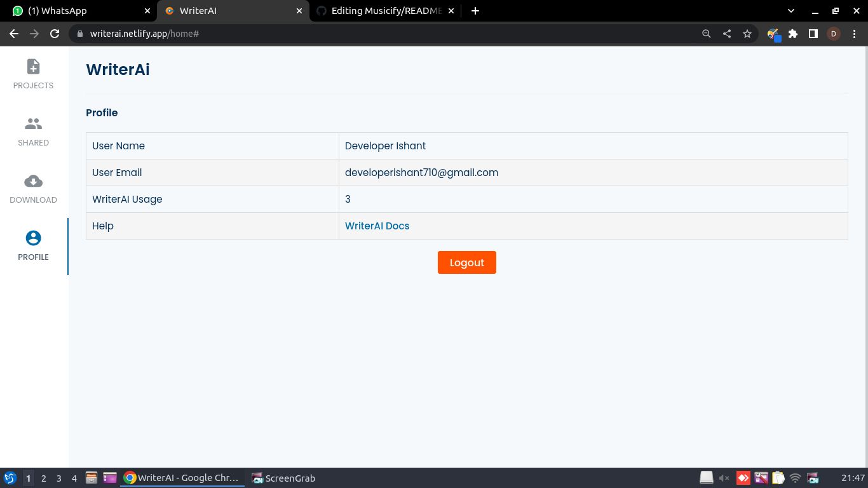868x488 pixels.
Task: Bookmark this page with the star
Action: pyautogui.click(x=747, y=34)
